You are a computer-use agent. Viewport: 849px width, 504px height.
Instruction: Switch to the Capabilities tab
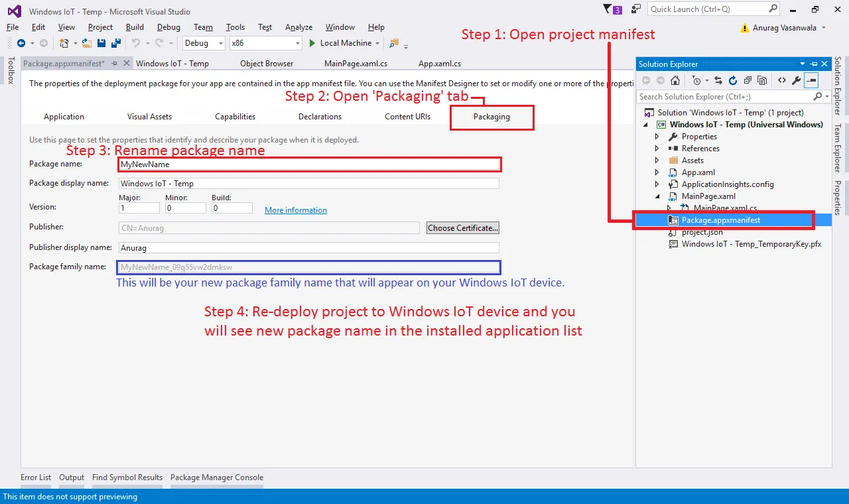tap(235, 117)
